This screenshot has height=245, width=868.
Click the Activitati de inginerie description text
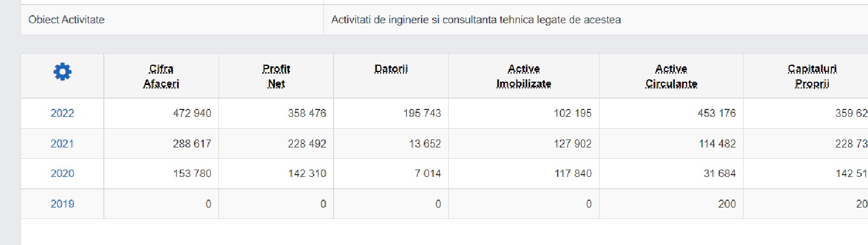[476, 20]
